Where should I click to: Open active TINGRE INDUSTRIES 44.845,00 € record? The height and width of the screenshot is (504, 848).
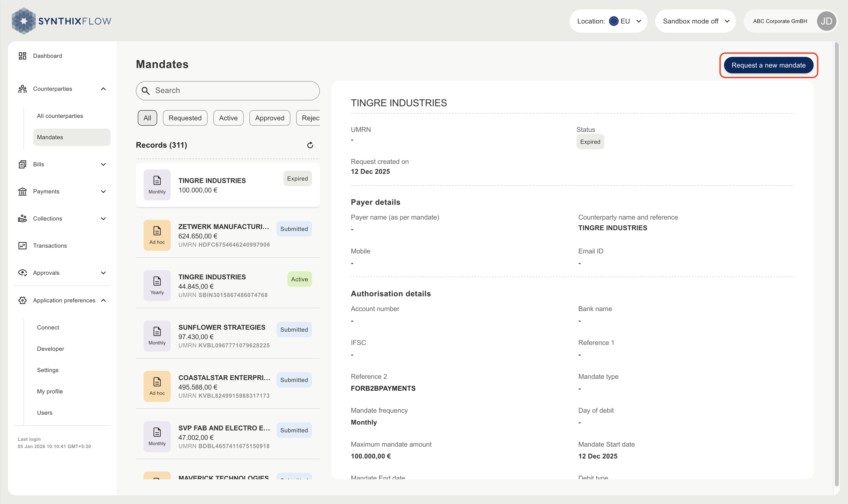point(228,286)
